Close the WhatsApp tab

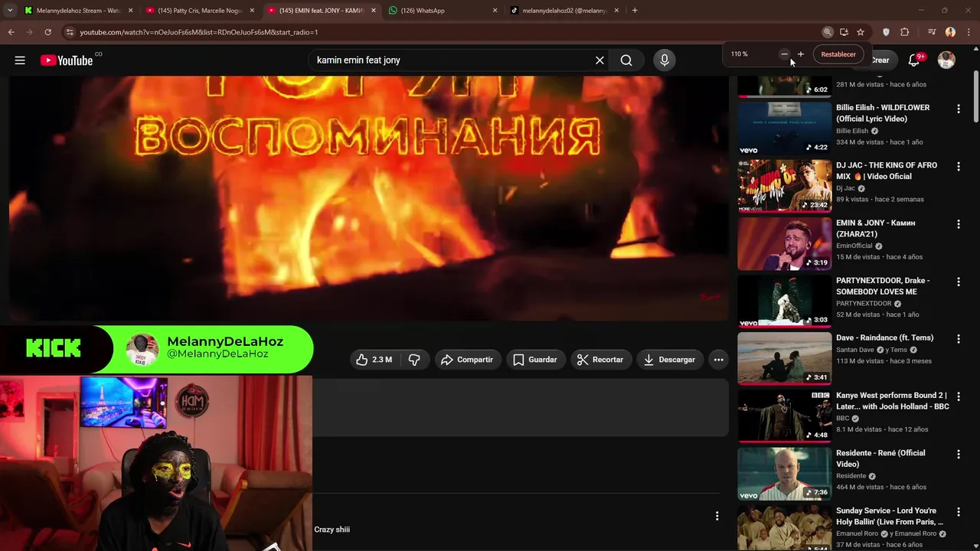495,11
